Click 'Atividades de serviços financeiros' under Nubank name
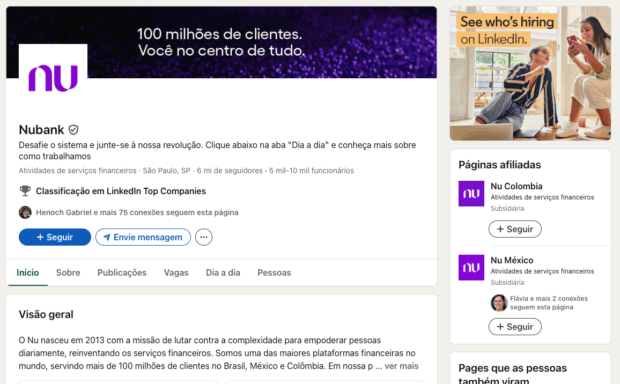Screen dimensions: 620x384 tap(78, 170)
